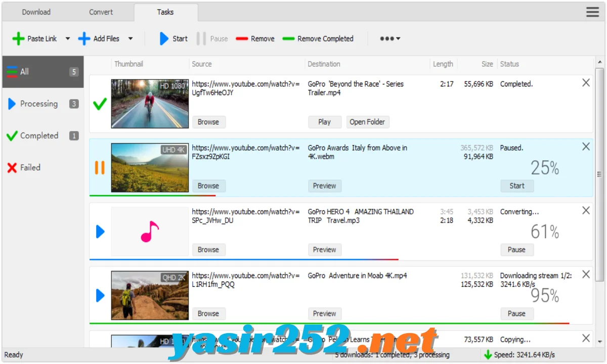Click the green Paste Link plus icon

click(18, 38)
